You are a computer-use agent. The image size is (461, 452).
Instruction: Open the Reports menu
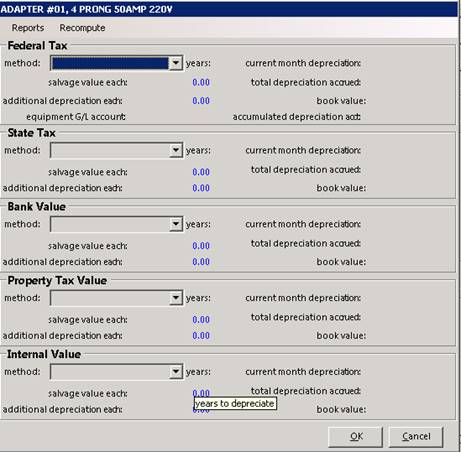tap(28, 28)
